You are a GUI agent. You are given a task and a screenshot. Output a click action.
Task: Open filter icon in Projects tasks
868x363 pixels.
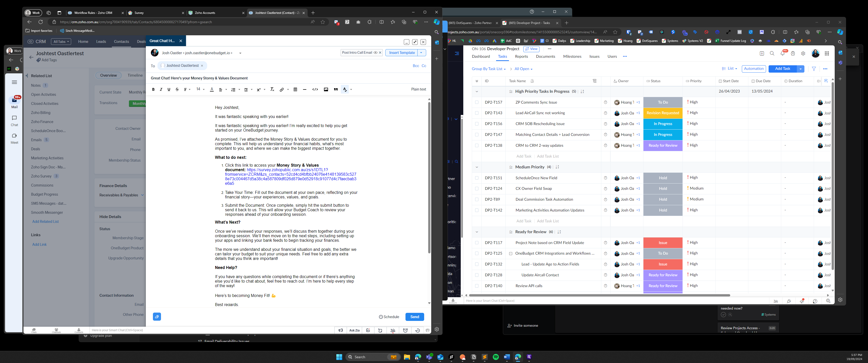tap(814, 69)
